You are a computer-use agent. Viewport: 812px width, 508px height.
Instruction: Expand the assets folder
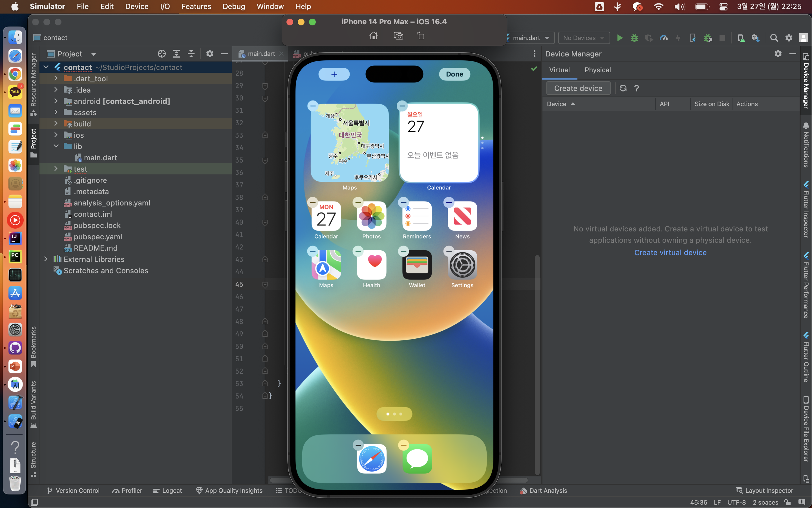pyautogui.click(x=56, y=112)
